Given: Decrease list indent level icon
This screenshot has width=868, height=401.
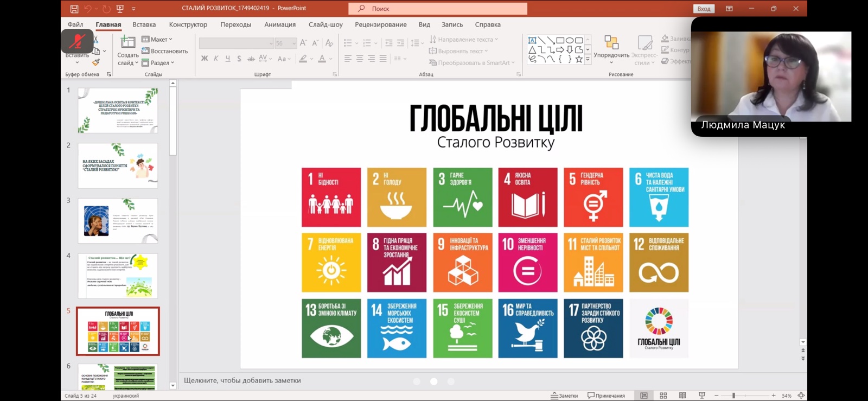Looking at the screenshot, I should pyautogui.click(x=388, y=43).
